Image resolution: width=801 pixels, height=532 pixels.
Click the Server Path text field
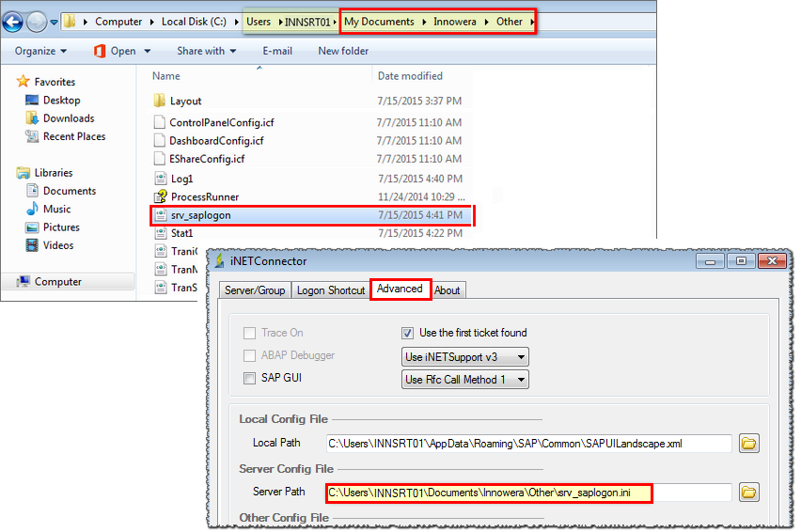point(528,493)
